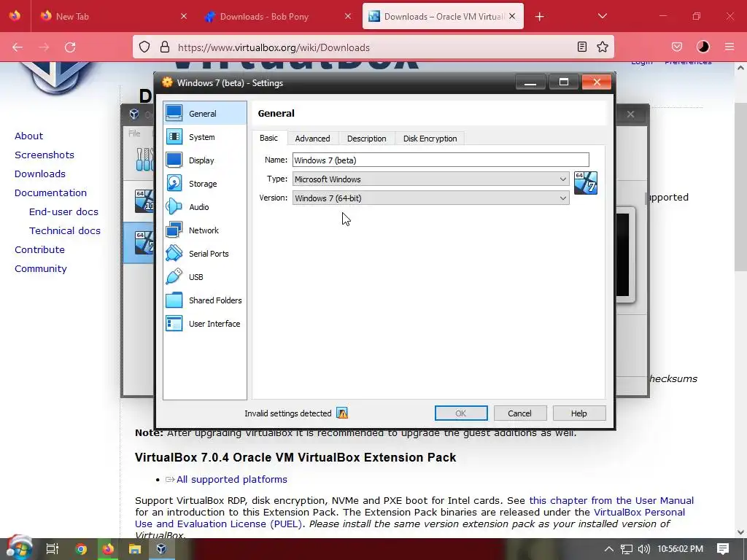Click the Windows 7 64-bit OS type icon

click(x=586, y=183)
